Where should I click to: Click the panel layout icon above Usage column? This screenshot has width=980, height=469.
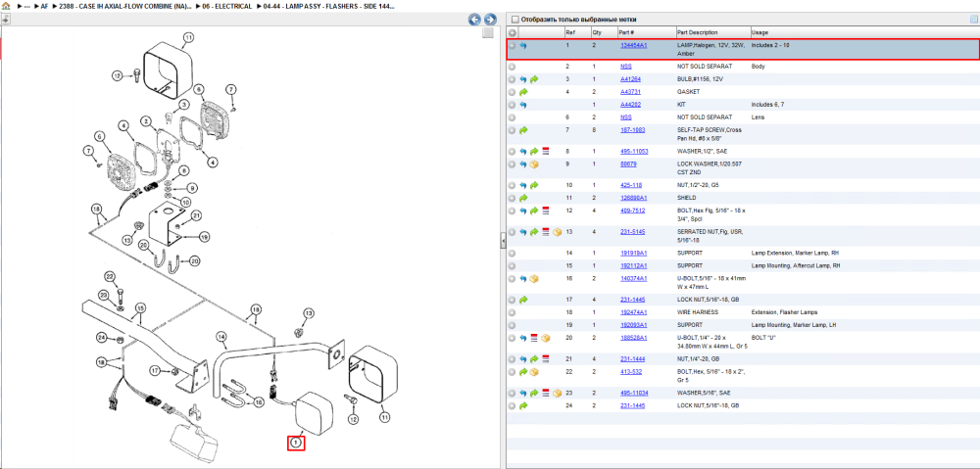[973, 20]
